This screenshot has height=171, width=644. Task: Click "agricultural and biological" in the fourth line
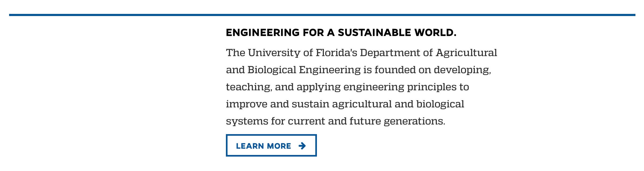pyautogui.click(x=398, y=104)
